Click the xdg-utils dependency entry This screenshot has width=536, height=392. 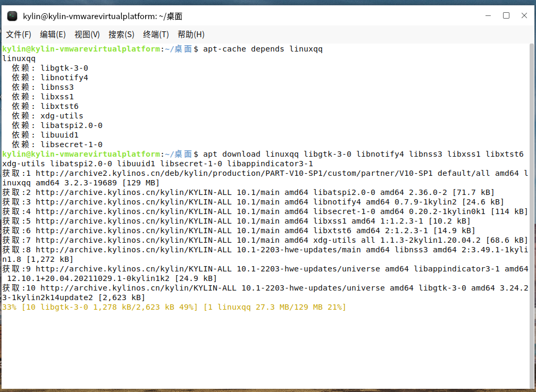tap(62, 116)
